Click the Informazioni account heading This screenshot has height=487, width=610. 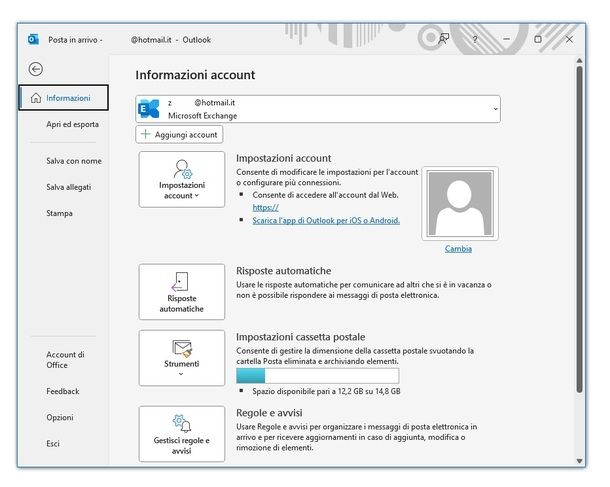pos(195,75)
